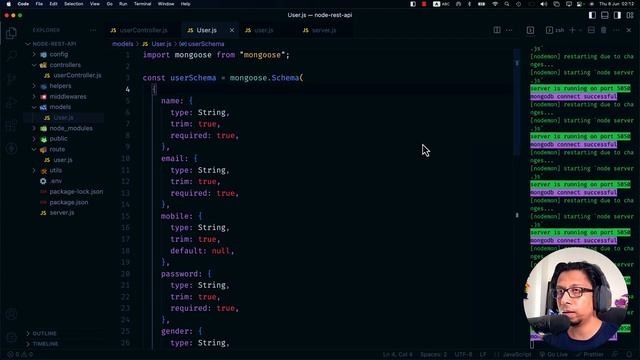The height and width of the screenshot is (360, 640).
Task: Expand the helpers folder
Action: point(64,86)
